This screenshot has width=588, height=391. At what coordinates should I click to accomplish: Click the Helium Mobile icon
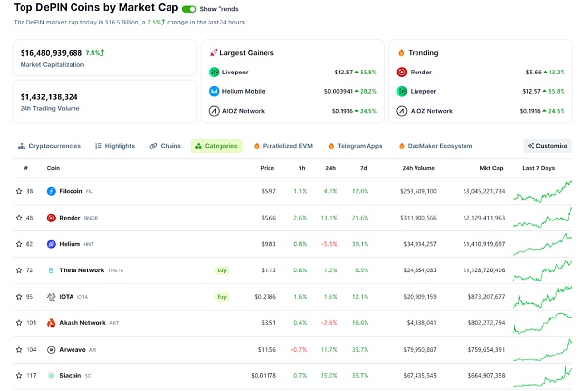pos(214,91)
